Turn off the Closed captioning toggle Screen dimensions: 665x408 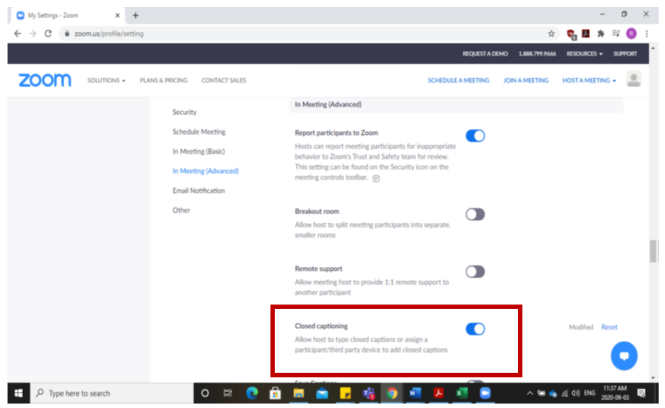[x=475, y=329]
